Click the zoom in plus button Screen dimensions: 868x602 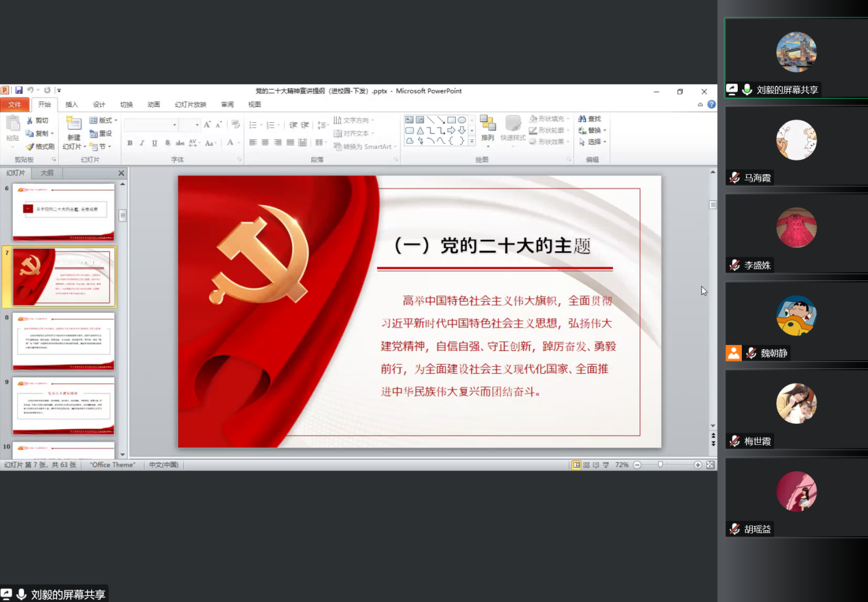tap(698, 465)
